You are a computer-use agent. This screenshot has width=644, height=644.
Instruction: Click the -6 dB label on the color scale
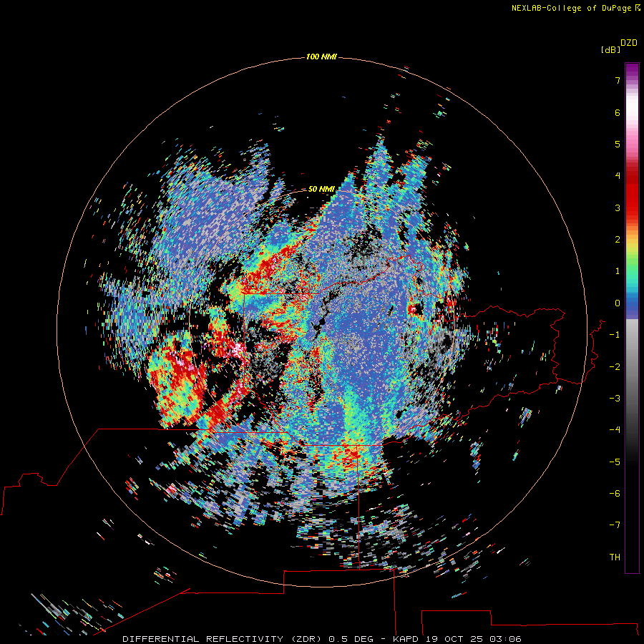(615, 494)
